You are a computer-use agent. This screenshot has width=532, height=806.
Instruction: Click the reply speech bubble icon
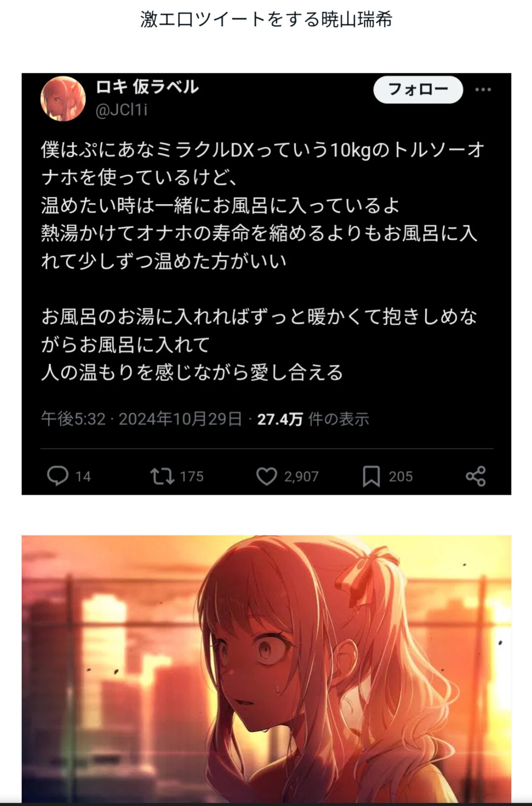pyautogui.click(x=57, y=476)
